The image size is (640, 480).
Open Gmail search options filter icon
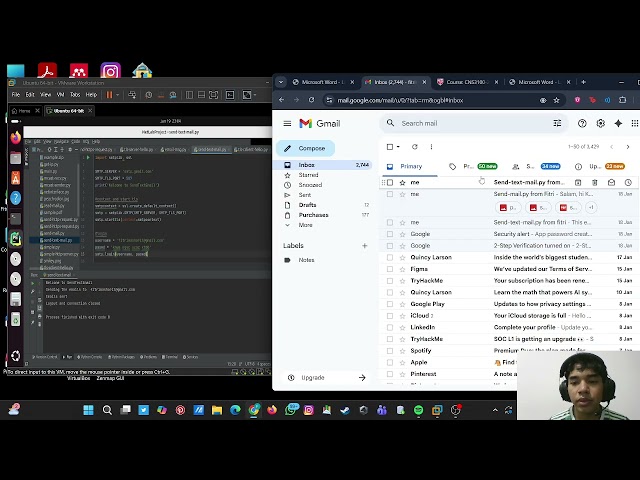(557, 123)
